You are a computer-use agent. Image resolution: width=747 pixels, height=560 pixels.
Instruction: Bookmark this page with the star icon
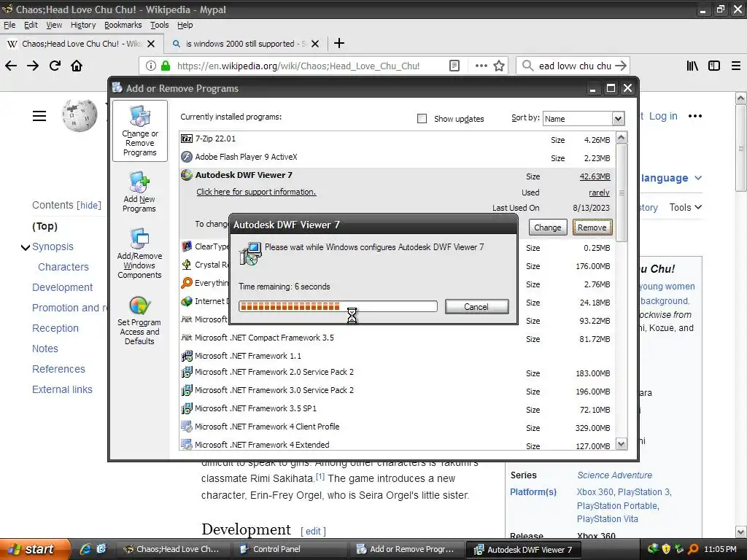(499, 66)
